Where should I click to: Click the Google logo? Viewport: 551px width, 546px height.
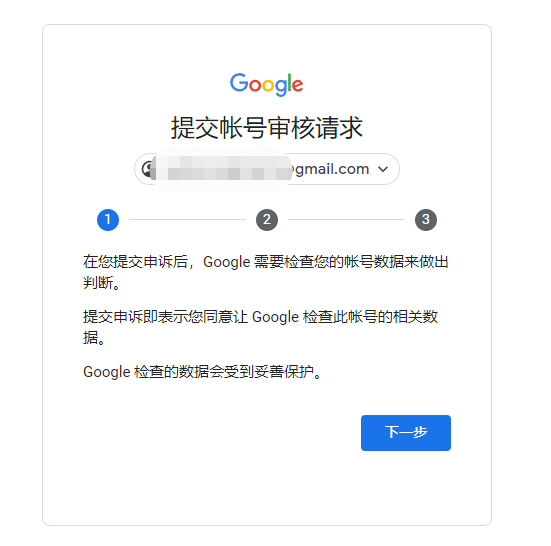[266, 85]
